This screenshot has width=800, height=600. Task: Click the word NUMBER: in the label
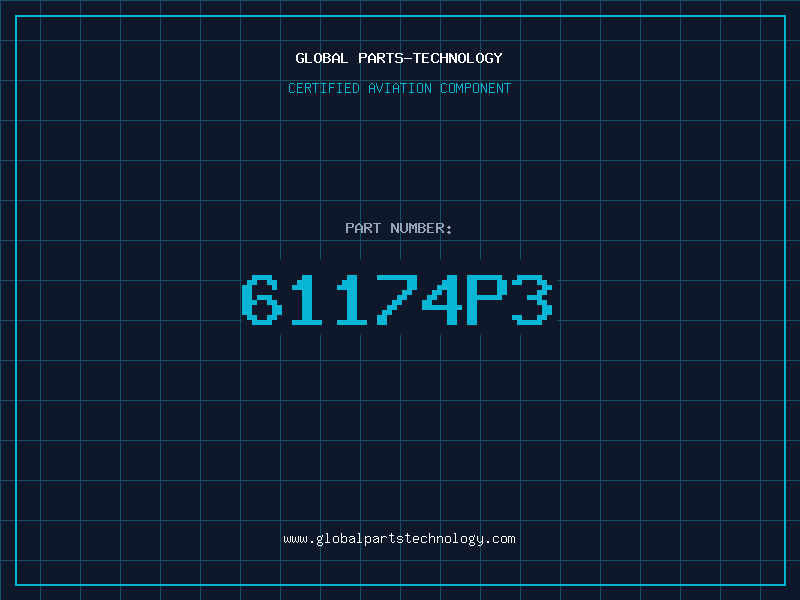tap(421, 228)
